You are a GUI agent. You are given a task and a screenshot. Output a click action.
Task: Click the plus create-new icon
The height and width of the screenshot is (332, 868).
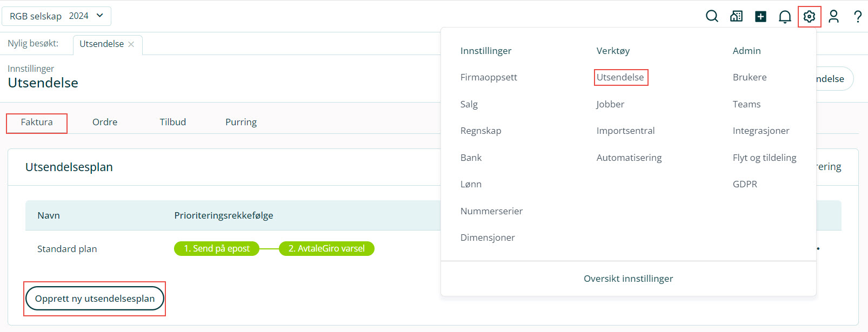pos(760,16)
